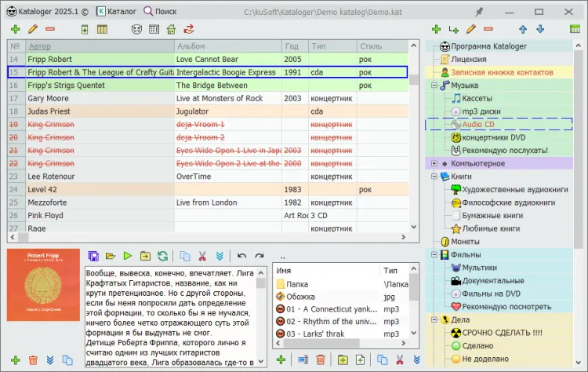Click the green refresh icon above the description
The width and height of the screenshot is (588, 372).
162,256
